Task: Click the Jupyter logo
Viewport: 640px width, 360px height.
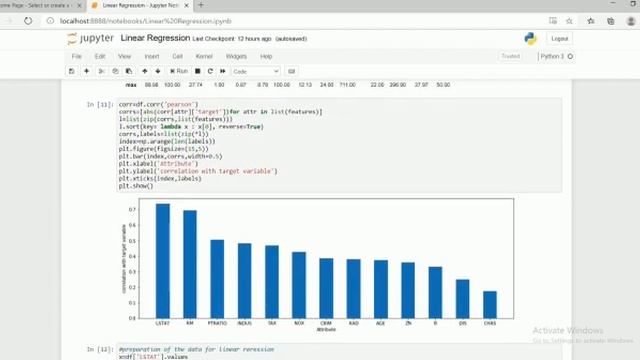Action: (90, 38)
